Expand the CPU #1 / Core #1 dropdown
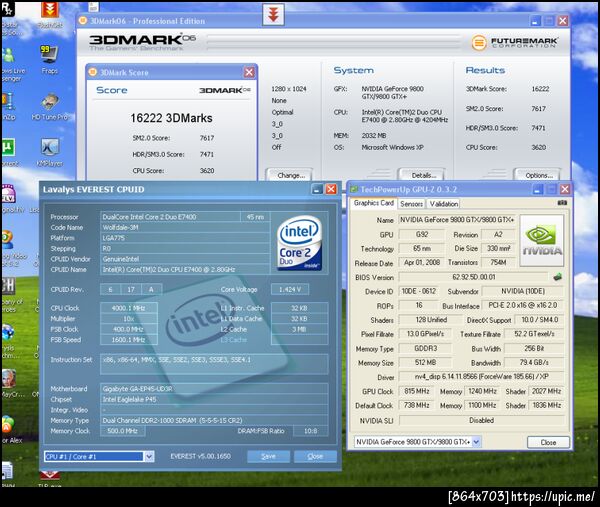Image resolution: width=600 pixels, height=507 pixels. coord(149,456)
